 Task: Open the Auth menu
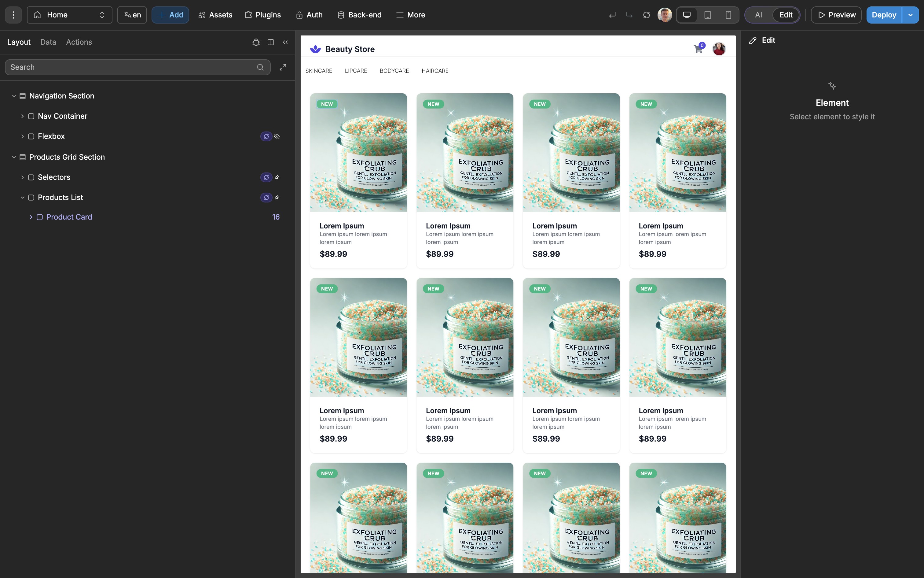click(309, 15)
